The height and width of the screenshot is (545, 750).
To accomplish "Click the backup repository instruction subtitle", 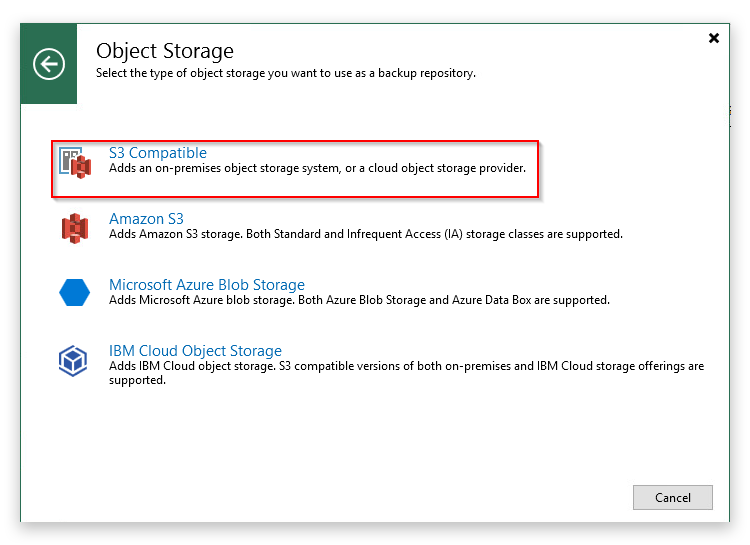I will coord(286,73).
